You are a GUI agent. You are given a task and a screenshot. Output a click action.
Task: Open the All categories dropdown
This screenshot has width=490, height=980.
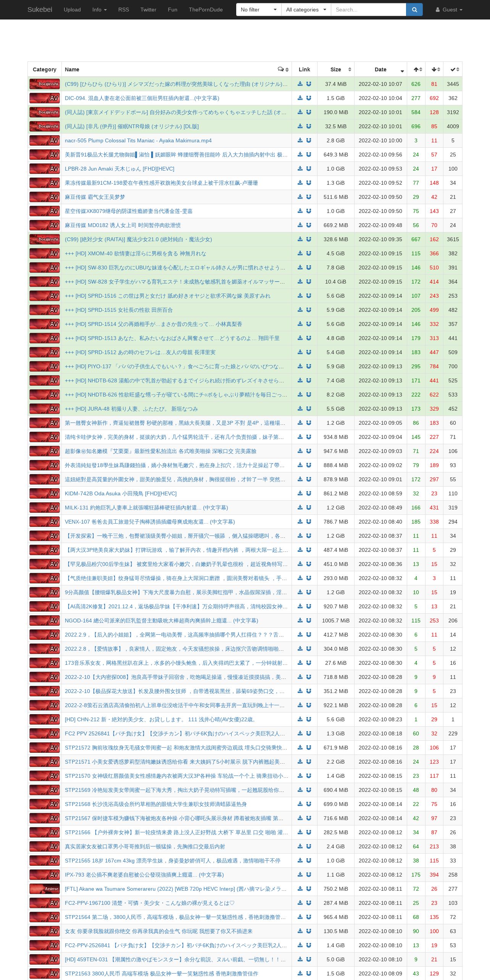pos(306,10)
